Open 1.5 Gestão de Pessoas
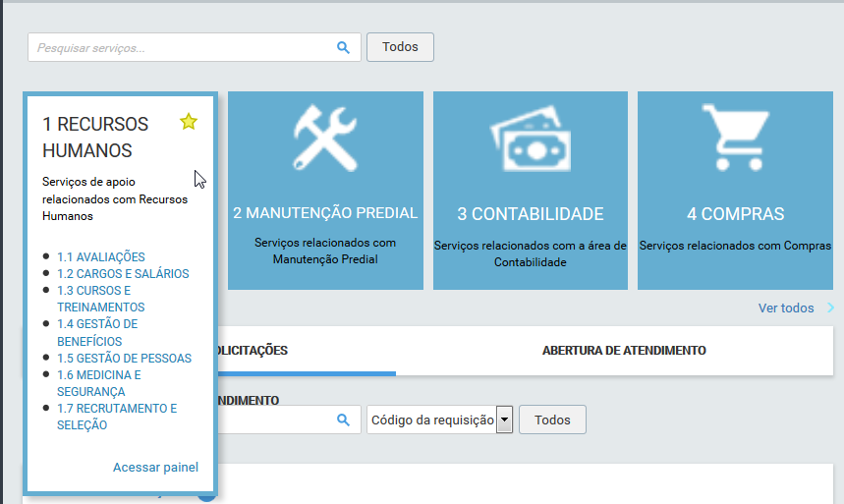Viewport: 844px width, 504px height. point(124,359)
